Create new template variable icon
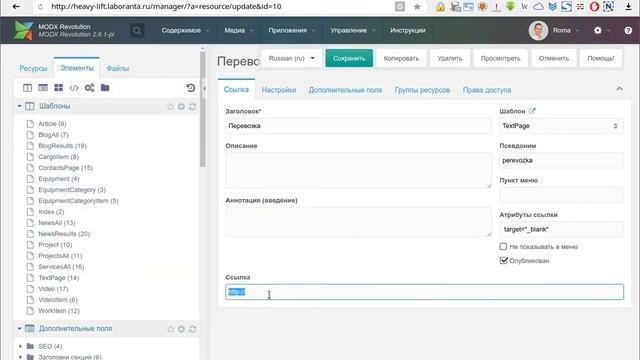The image size is (640, 360). click(x=43, y=88)
